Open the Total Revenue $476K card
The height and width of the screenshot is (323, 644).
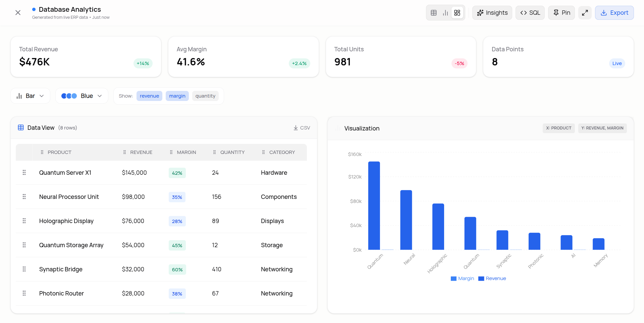[x=86, y=57]
